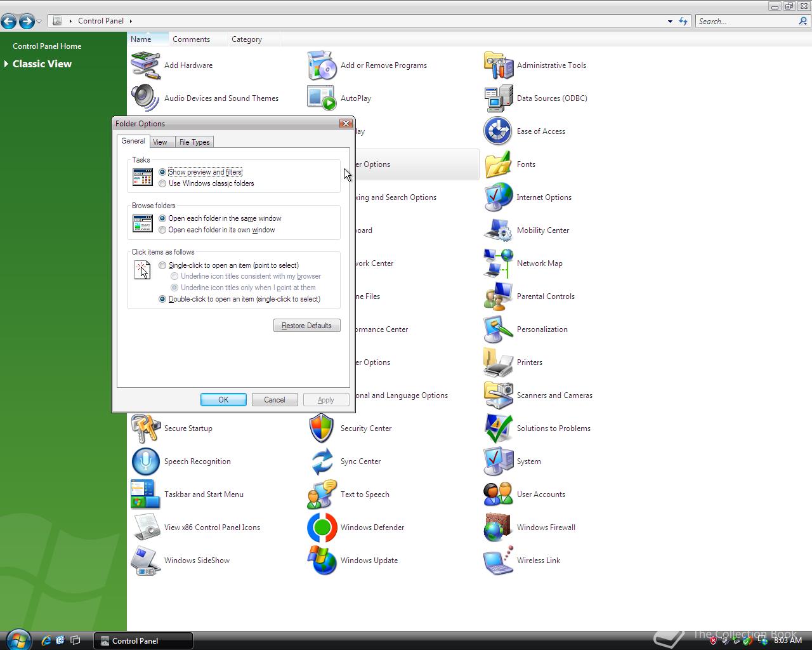Viewport: 812px width, 650px height.
Task: Open the Personalization icon
Action: tap(498, 329)
